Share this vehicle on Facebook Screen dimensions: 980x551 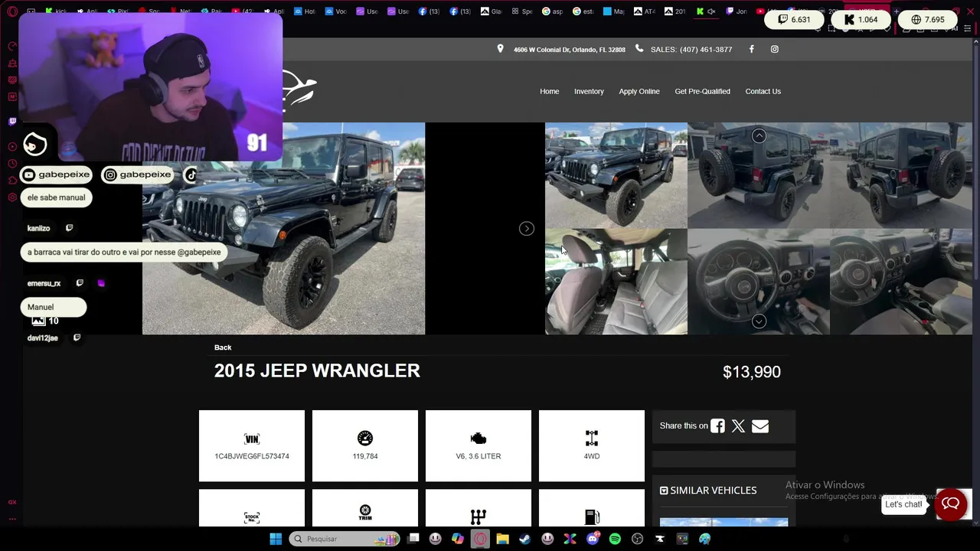717,426
